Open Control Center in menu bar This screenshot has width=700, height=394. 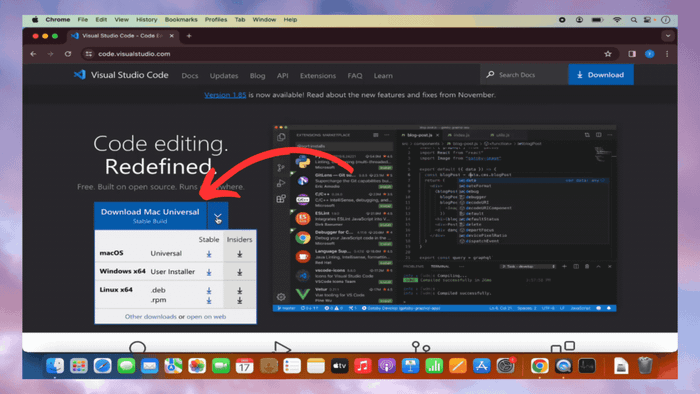click(x=647, y=20)
